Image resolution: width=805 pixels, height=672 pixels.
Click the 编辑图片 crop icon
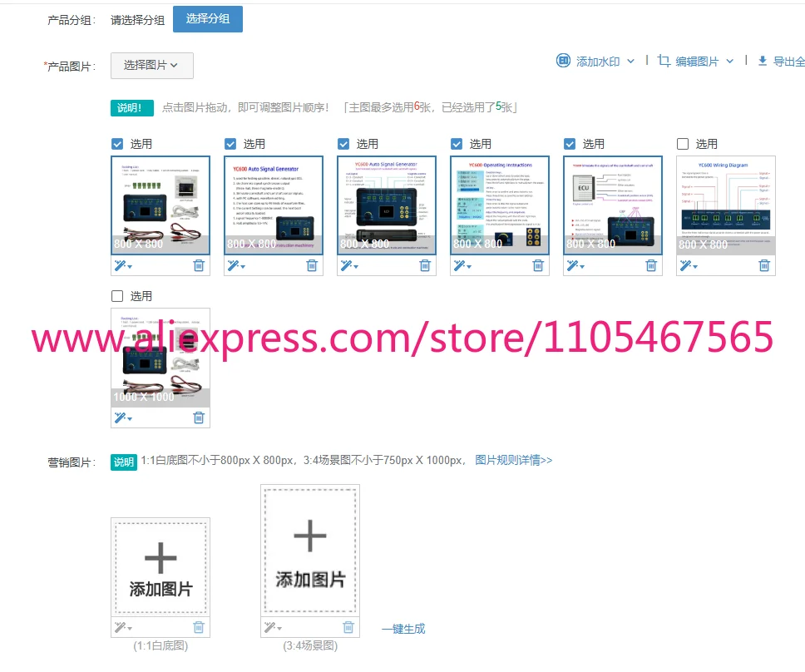[x=664, y=61]
